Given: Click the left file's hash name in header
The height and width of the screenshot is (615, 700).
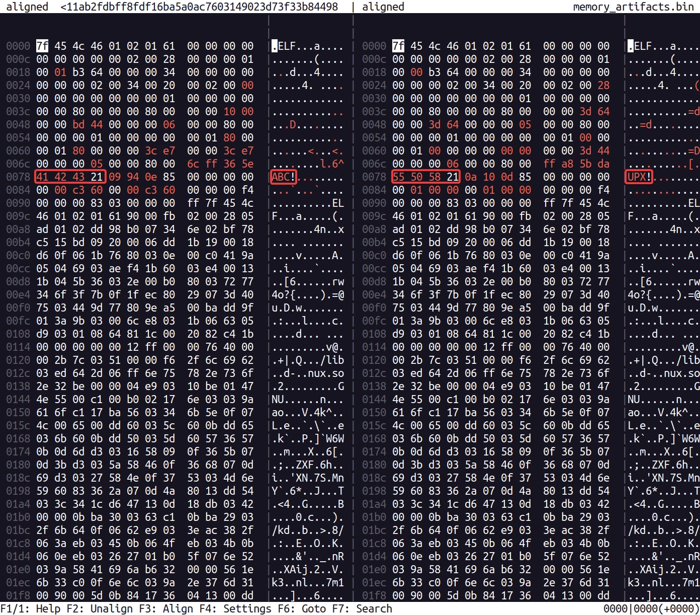Looking at the screenshot, I should (199, 7).
